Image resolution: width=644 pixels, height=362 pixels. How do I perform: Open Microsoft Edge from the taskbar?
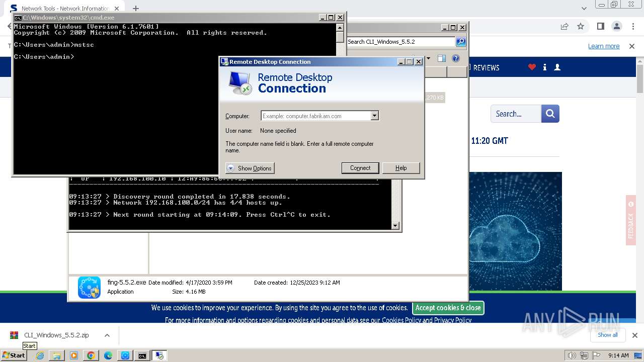click(108, 355)
